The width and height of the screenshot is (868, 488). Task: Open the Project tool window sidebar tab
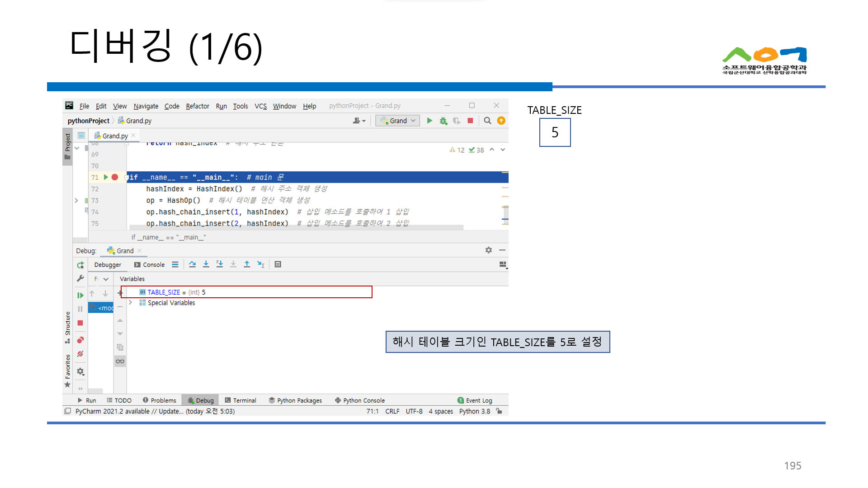coord(67,147)
